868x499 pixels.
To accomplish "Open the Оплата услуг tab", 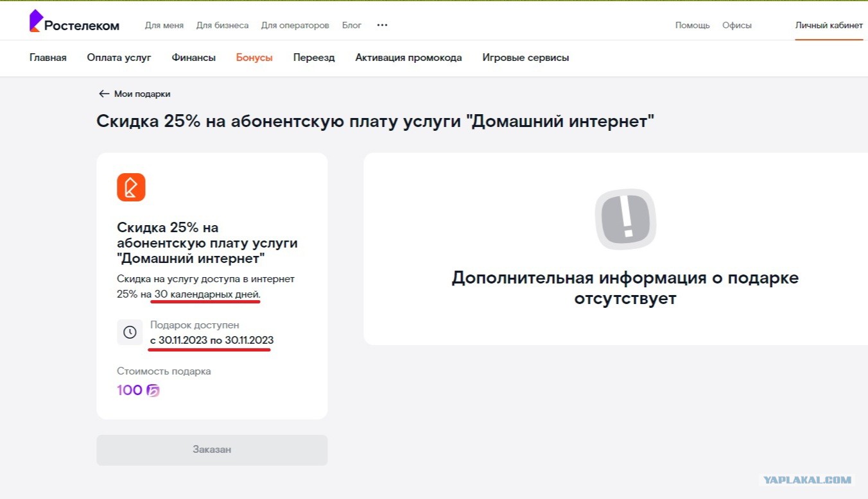I will click(119, 58).
